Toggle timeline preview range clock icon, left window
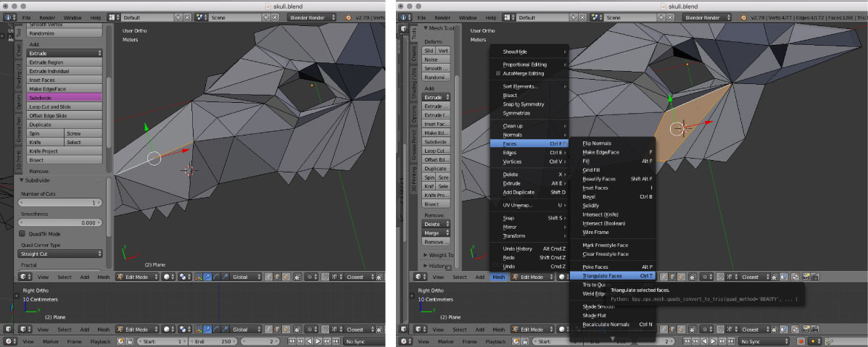The height and width of the screenshot is (347, 868). click(x=120, y=341)
